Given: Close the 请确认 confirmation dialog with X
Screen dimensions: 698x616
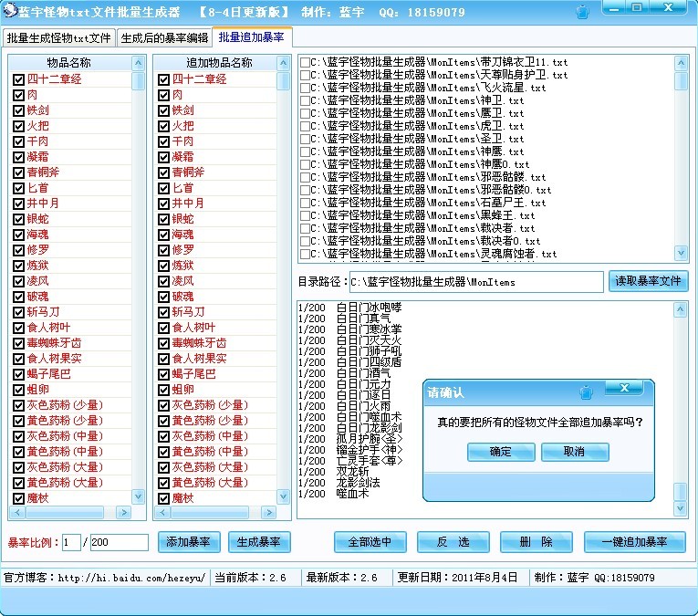Looking at the screenshot, I should [x=624, y=389].
